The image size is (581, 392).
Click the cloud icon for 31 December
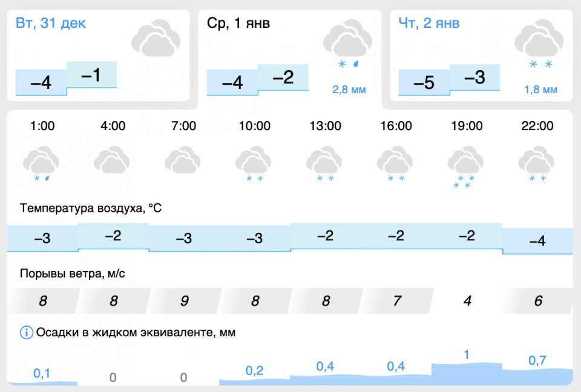point(155,38)
